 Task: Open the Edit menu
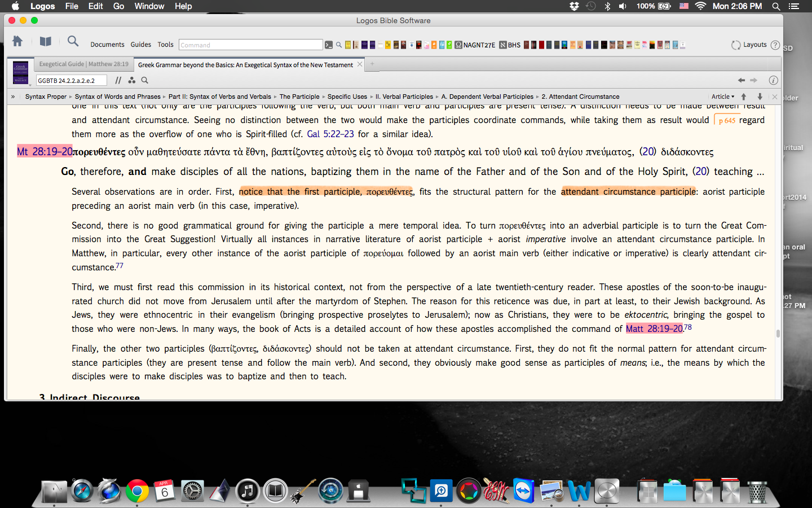click(96, 6)
